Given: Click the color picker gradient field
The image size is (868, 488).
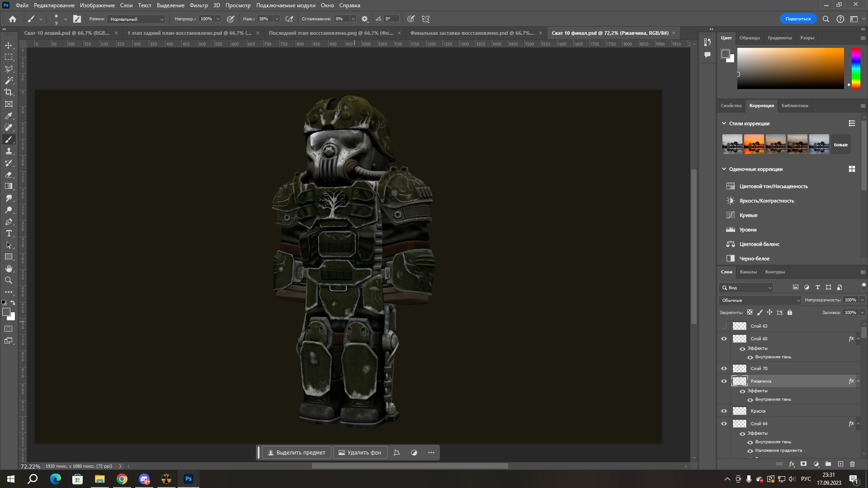Looking at the screenshot, I should click(790, 68).
